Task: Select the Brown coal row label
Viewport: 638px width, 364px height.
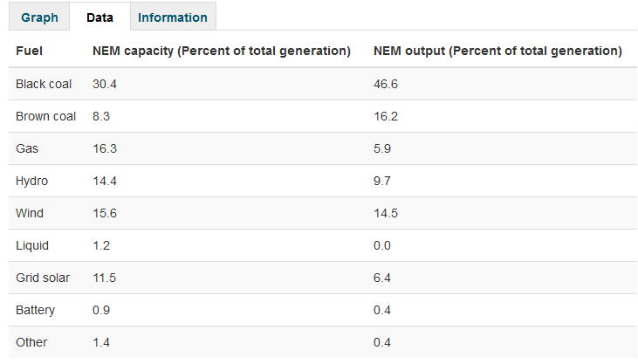Action: 45,116
